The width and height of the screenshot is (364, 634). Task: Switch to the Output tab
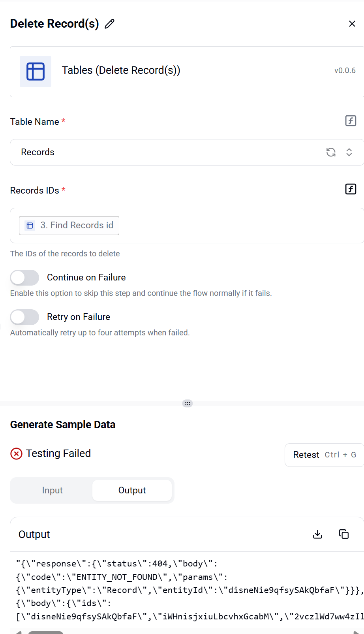[132, 490]
